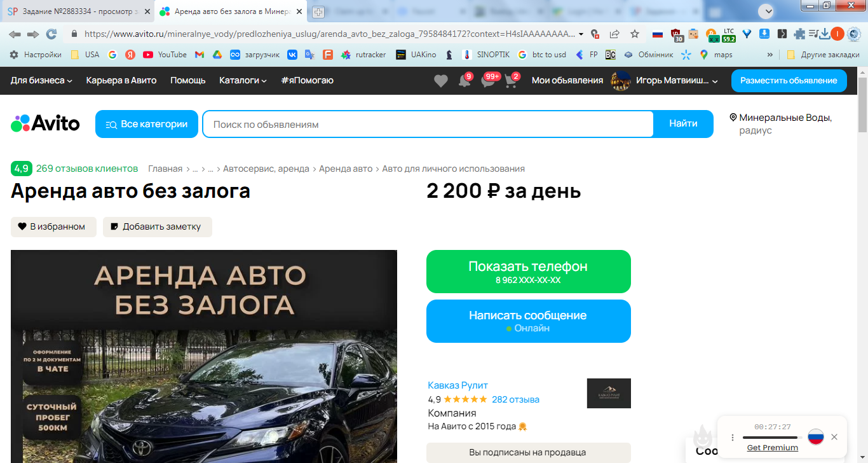This screenshot has width=868, height=463.
Task: Click the Avito logo
Action: point(45,123)
